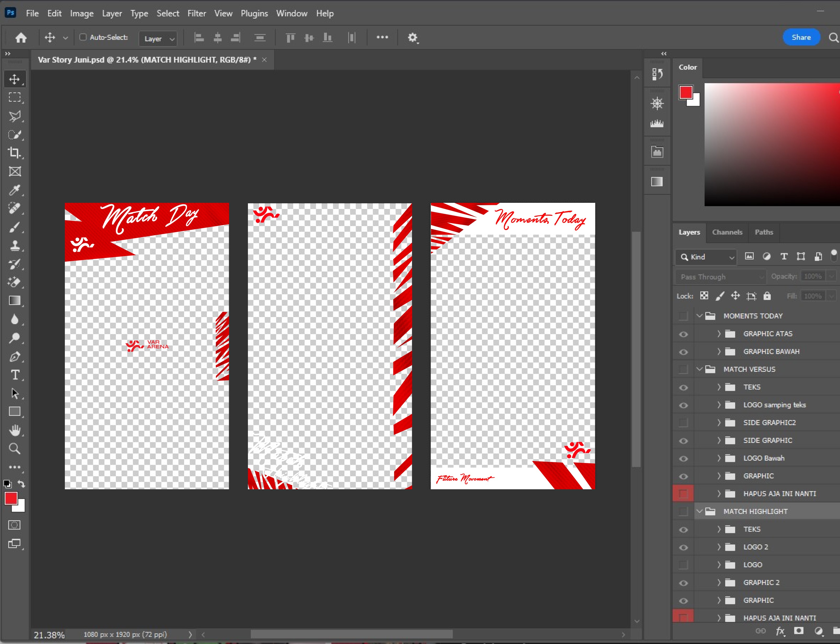Hide the GRAPHIC ATAS layer group
The height and width of the screenshot is (644, 840).
click(x=683, y=334)
